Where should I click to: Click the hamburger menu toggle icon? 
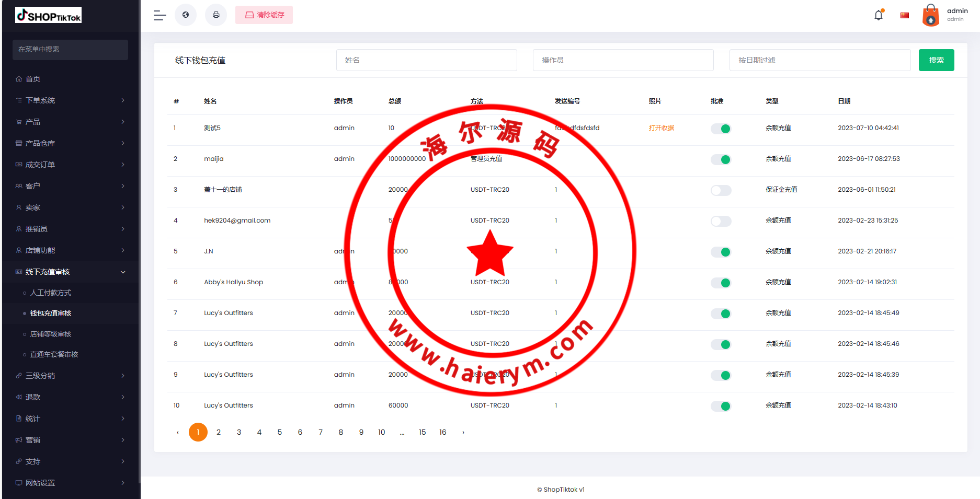coord(159,15)
